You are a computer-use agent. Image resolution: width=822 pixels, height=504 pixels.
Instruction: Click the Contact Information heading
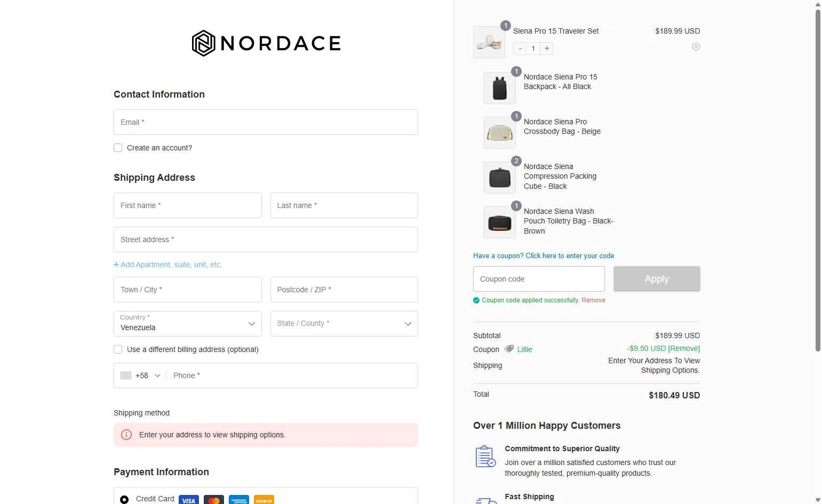[159, 94]
